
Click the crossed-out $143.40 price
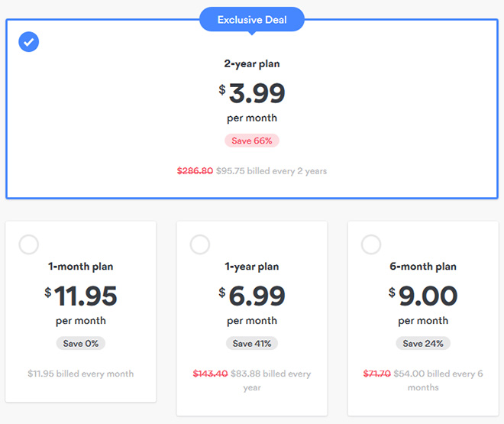pos(212,374)
